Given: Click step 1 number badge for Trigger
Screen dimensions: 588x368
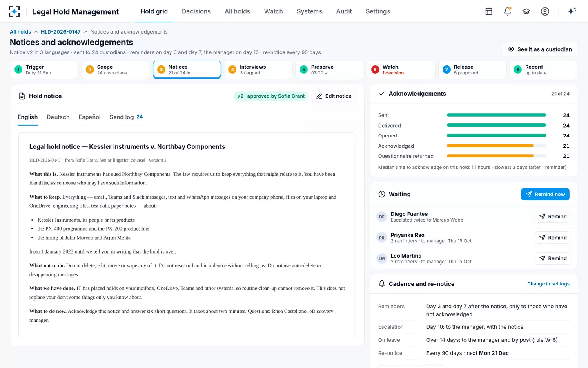Looking at the screenshot, I should (18, 70).
